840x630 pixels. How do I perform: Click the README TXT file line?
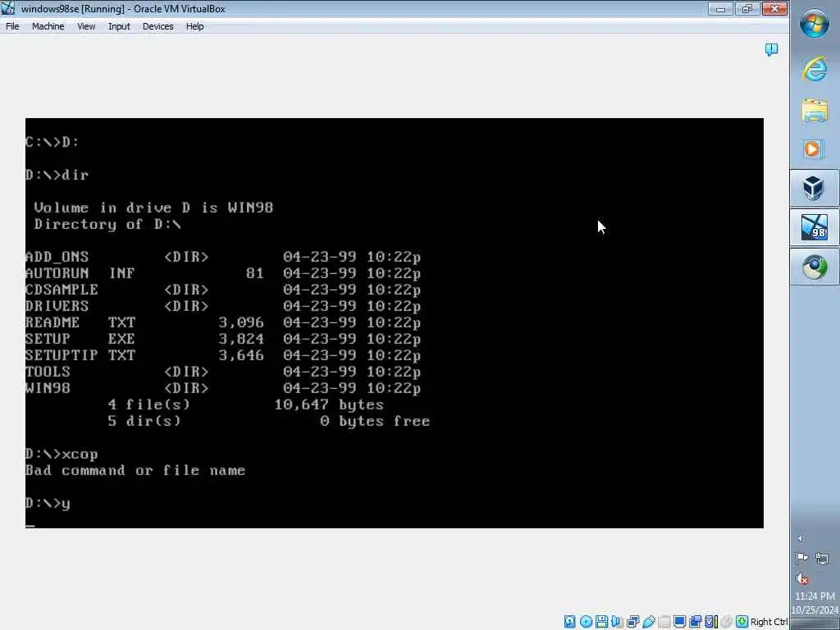click(x=223, y=322)
